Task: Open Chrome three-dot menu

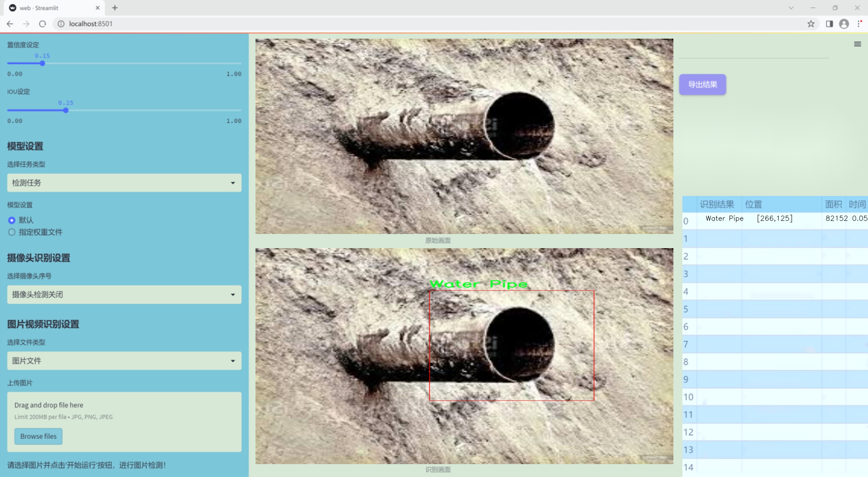Action: [859, 24]
